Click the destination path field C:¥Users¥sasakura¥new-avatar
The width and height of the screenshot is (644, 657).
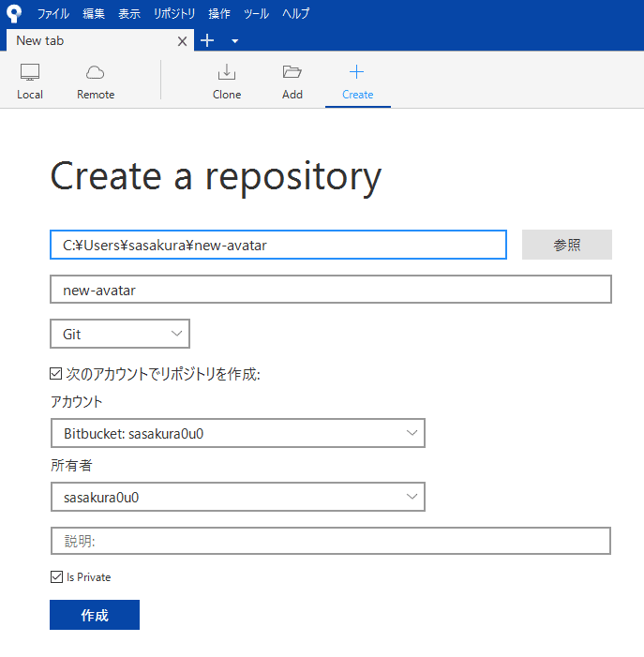278,245
